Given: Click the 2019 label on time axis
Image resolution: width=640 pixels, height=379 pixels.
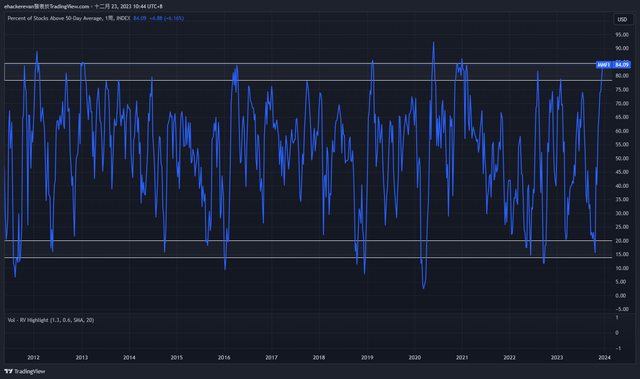Looking at the screenshot, I should (367, 357).
